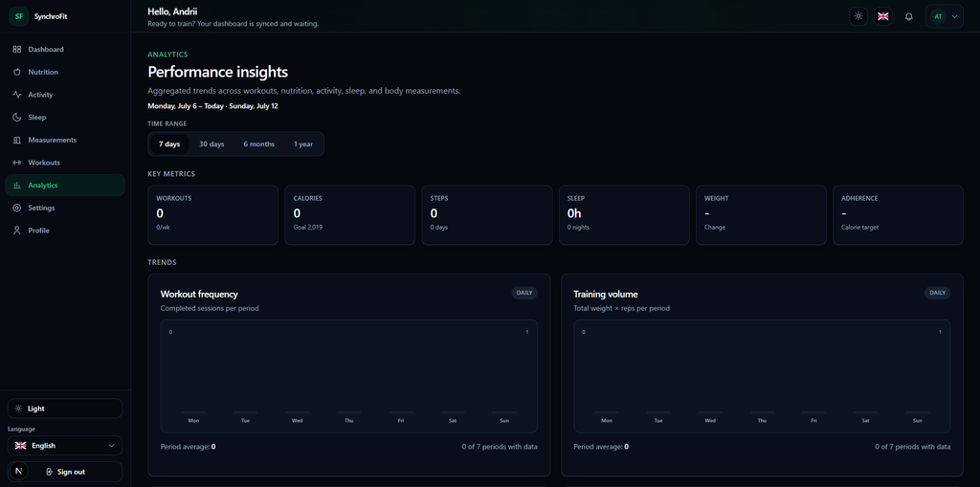Click the DAILY badge on Workout frequency
Screen dimensions: 980x487
[524, 293]
